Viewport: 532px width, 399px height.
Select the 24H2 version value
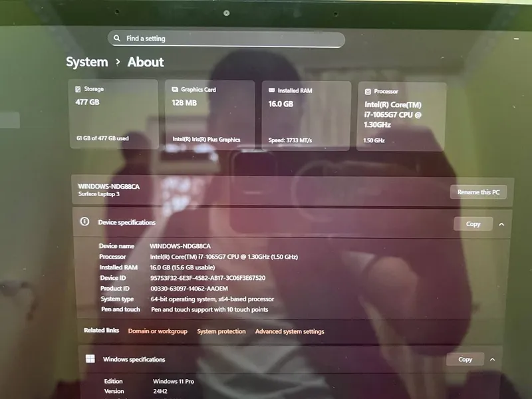pos(160,391)
